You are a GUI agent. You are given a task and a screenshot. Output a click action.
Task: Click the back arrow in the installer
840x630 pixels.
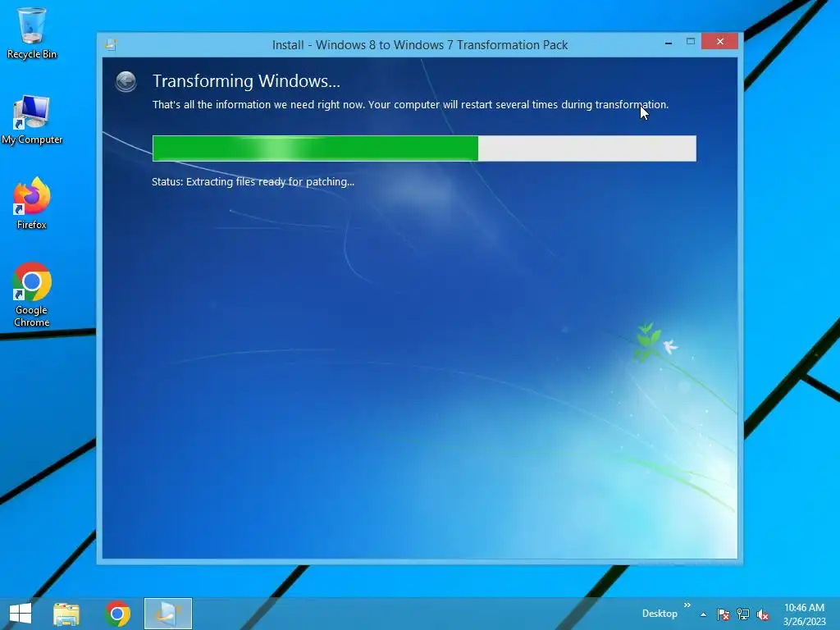(126, 81)
